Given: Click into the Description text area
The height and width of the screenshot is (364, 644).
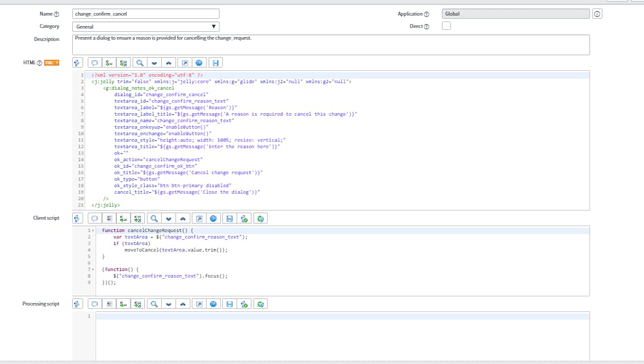Looking at the screenshot, I should coord(331,44).
